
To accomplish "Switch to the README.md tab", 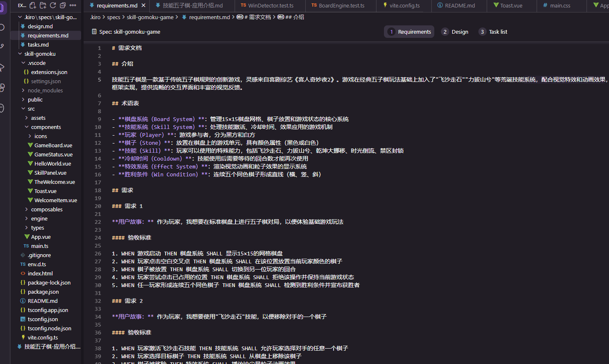I will (x=459, y=5).
